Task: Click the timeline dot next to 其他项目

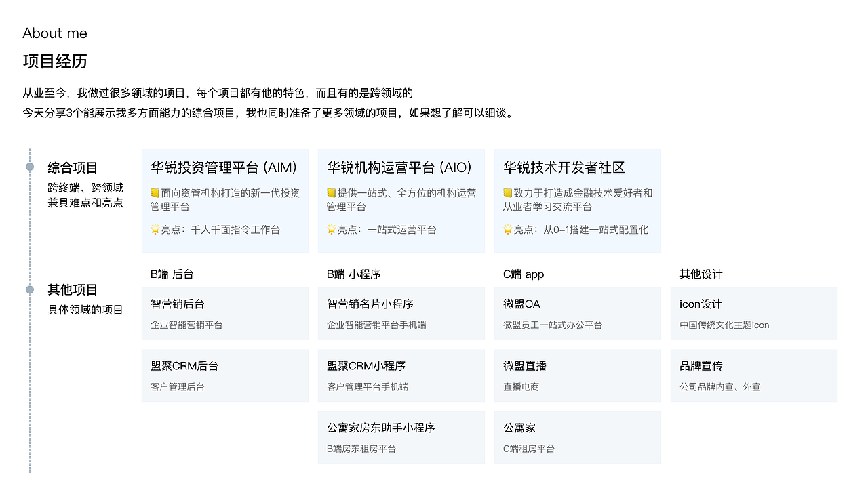Action: pyautogui.click(x=29, y=289)
